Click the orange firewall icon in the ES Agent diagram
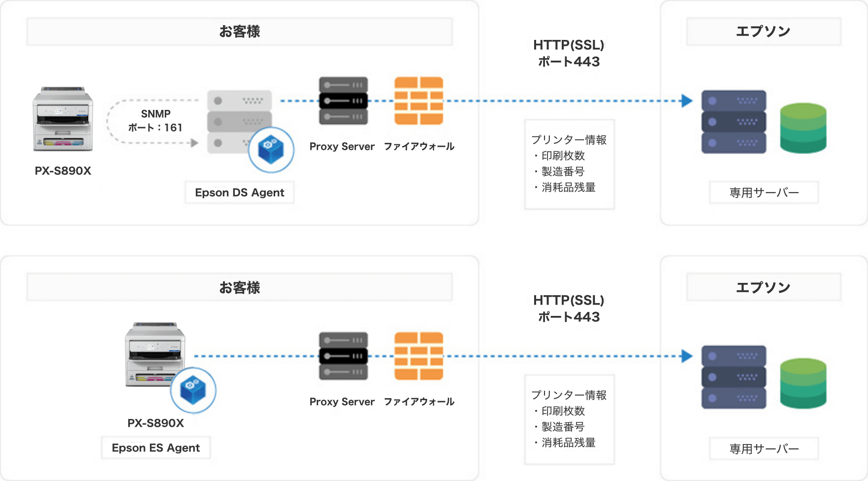This screenshot has height=481, width=868. click(419, 356)
